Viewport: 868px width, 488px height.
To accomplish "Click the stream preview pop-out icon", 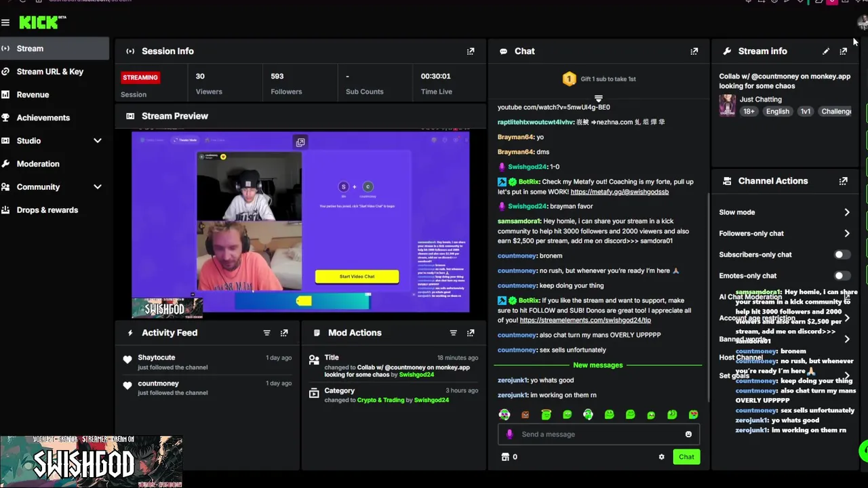I will 300,142.
